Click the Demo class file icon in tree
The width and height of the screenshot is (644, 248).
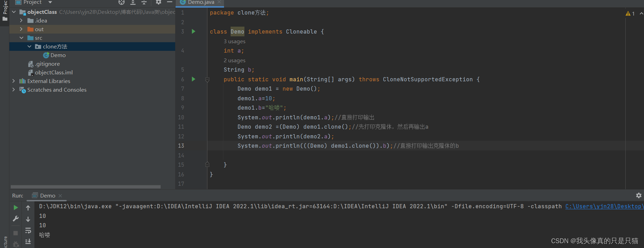[x=46, y=55]
